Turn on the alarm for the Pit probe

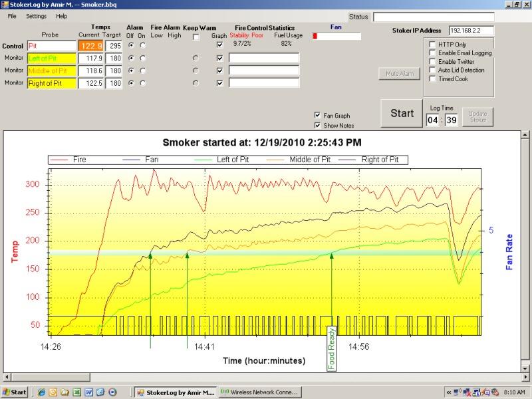(x=142, y=45)
